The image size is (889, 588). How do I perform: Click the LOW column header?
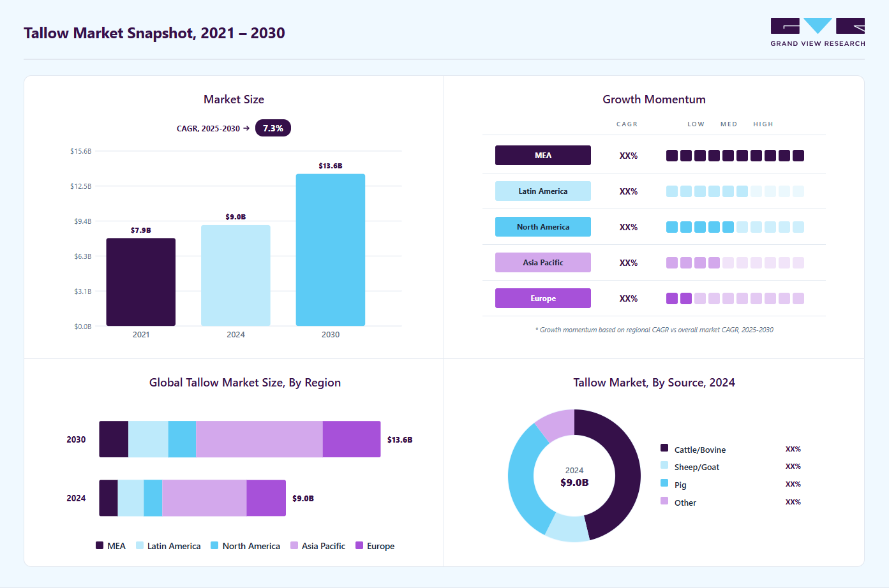pyautogui.click(x=696, y=124)
